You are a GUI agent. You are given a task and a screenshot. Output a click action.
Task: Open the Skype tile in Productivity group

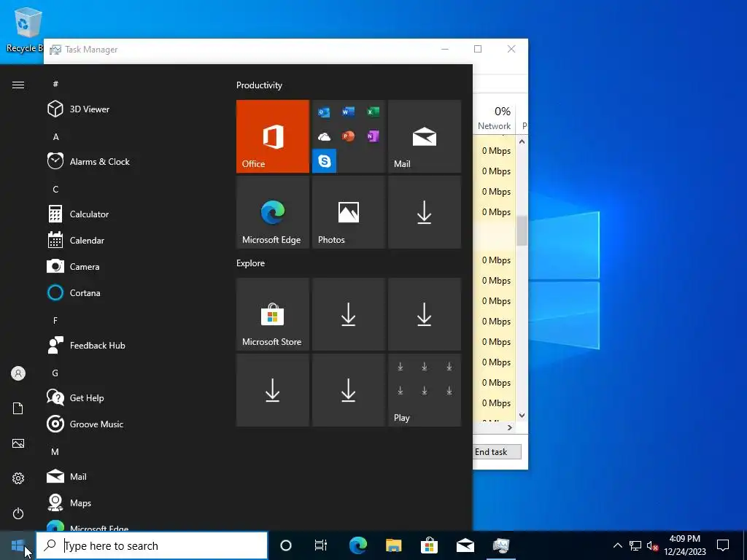point(325,161)
